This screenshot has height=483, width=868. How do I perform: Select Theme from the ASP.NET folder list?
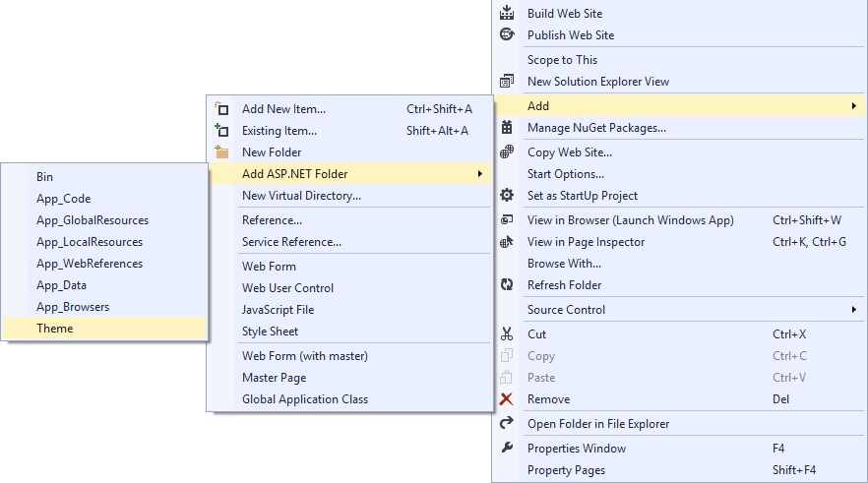click(x=104, y=329)
